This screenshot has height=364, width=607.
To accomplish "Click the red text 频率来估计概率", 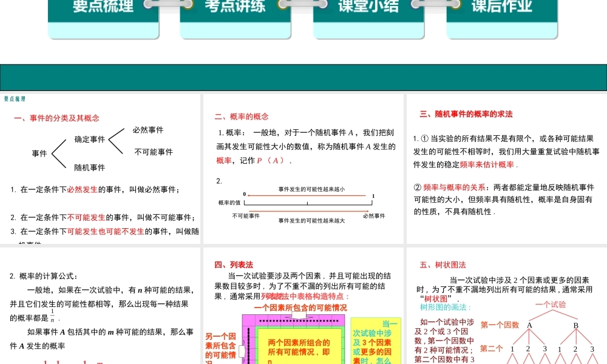I will point(487,164).
